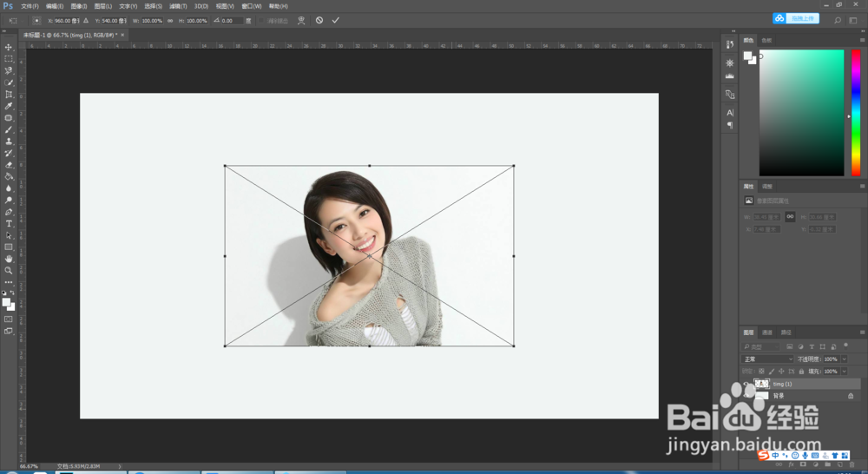868x474 pixels.
Task: Open the 图像(I) menu
Action: 79,6
